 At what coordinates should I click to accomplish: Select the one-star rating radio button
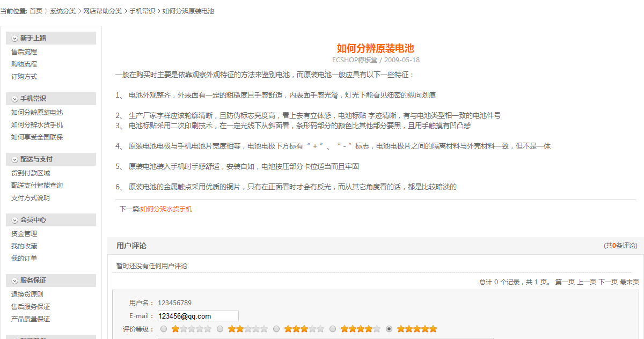(164, 329)
